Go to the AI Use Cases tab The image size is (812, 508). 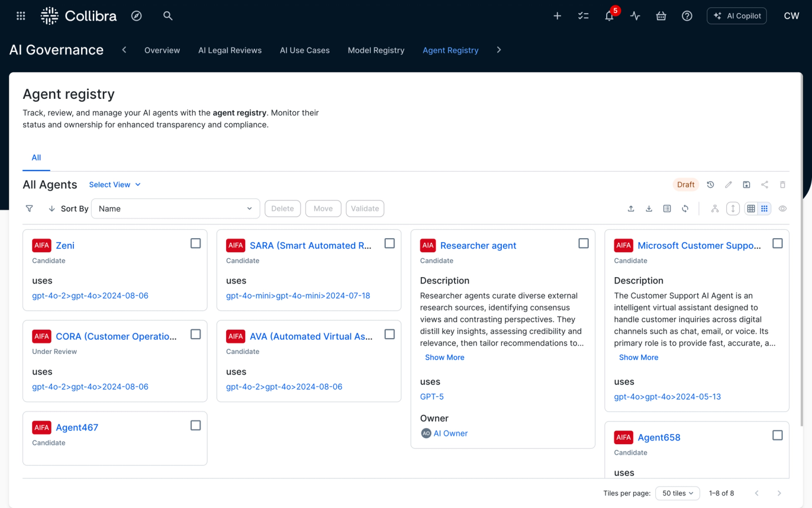click(x=304, y=50)
